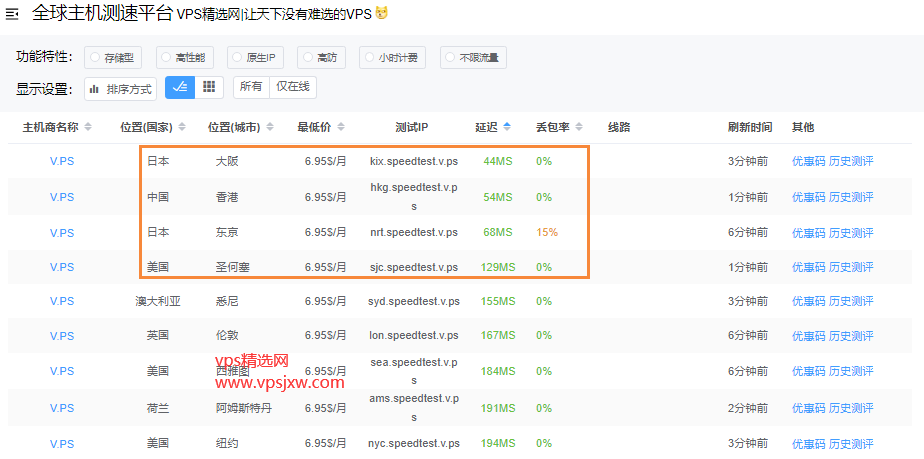The width and height of the screenshot is (924, 459).
Task: Select the 不限流量 feature option
Action: click(x=473, y=58)
